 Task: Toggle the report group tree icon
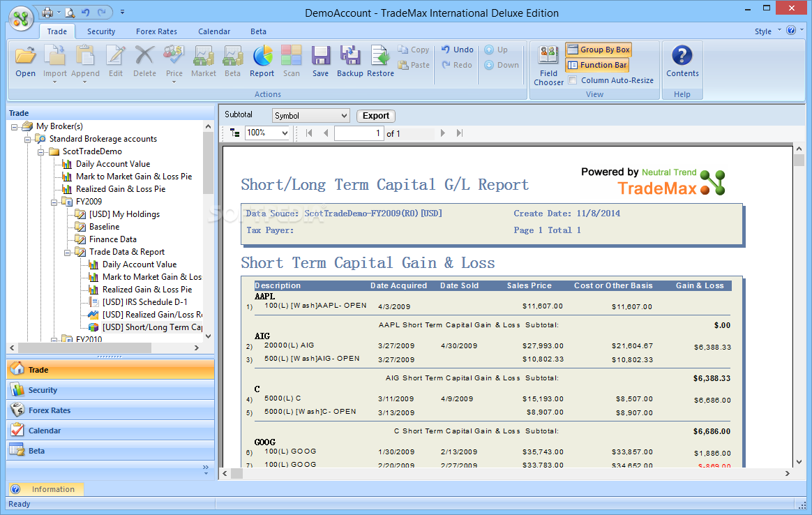click(x=234, y=133)
